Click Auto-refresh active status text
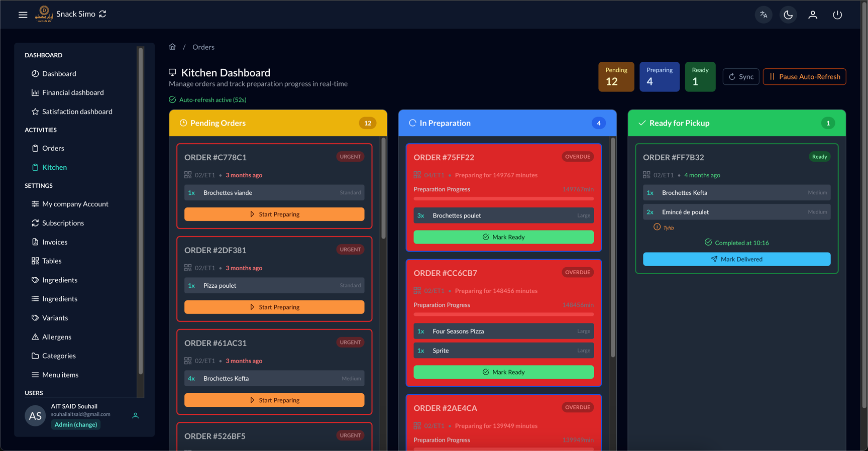868x451 pixels. 212,99
